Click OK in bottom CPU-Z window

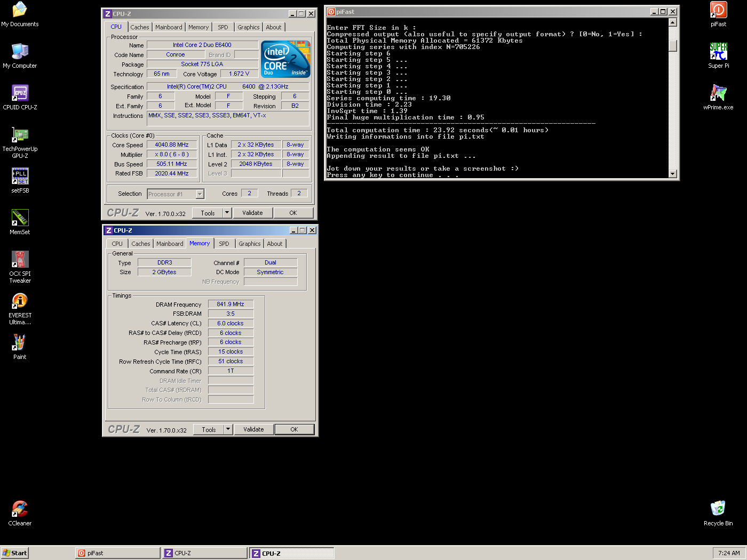click(x=294, y=429)
